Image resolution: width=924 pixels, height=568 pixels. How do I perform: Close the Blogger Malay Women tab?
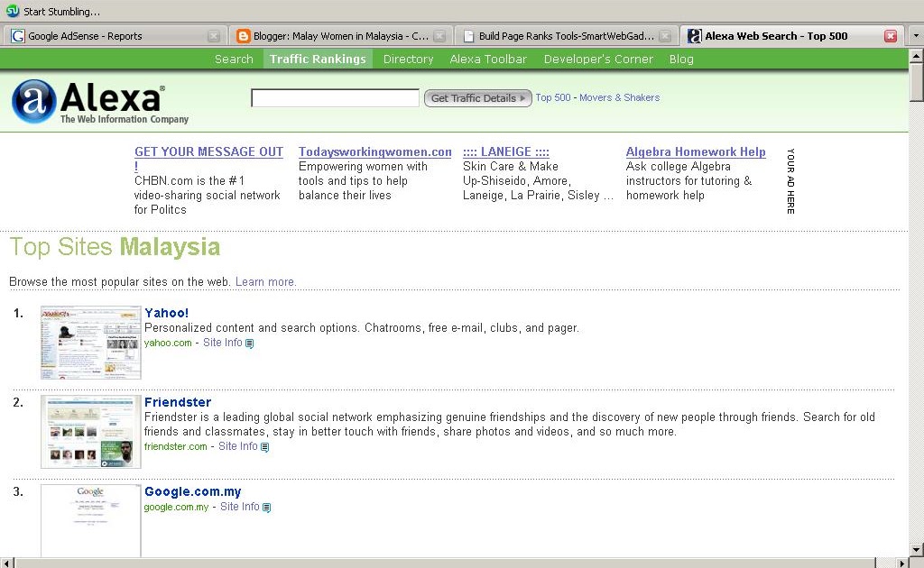point(439,36)
